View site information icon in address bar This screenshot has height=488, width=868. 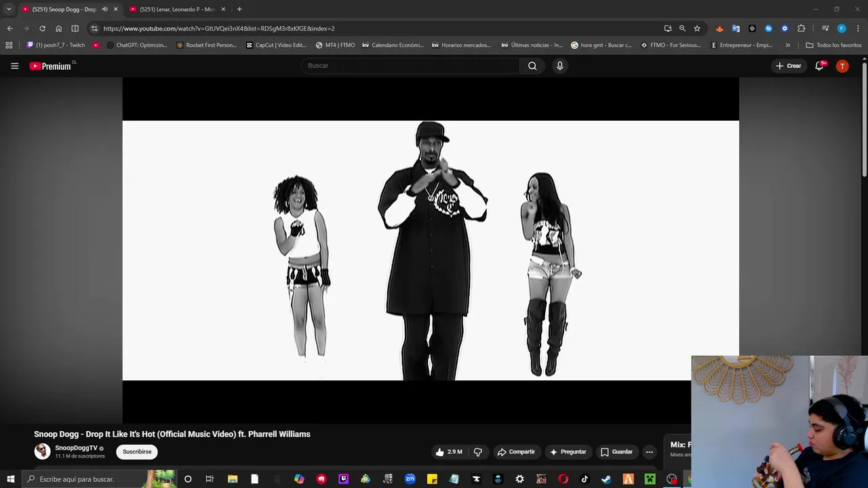tap(94, 28)
